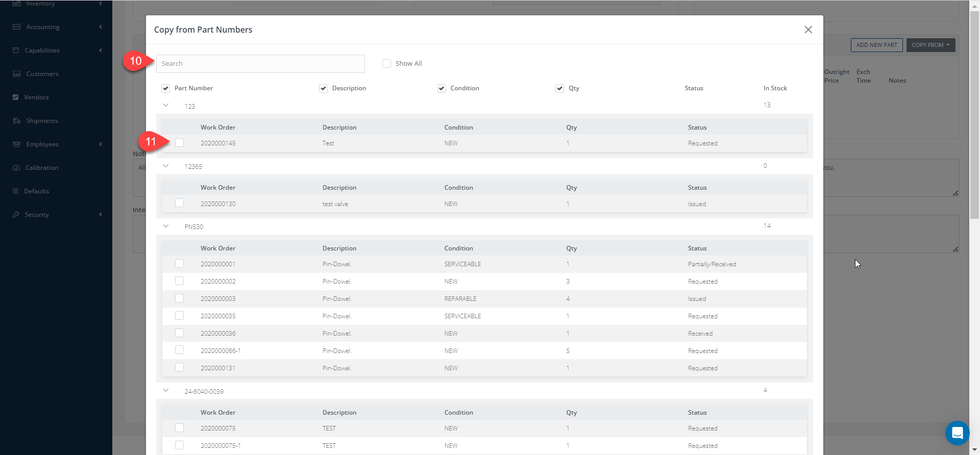The image size is (980, 455).
Task: Click part number 24-6040-0039 label
Action: tap(204, 392)
